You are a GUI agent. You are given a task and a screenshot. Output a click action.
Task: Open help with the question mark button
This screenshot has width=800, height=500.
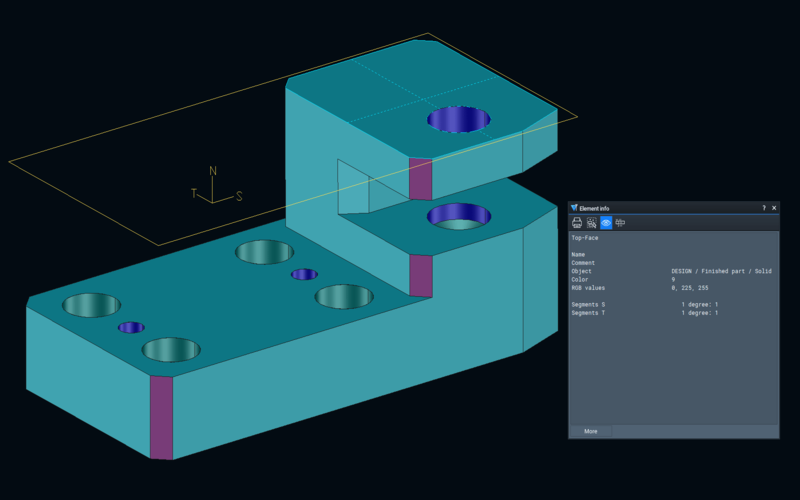pos(764,208)
